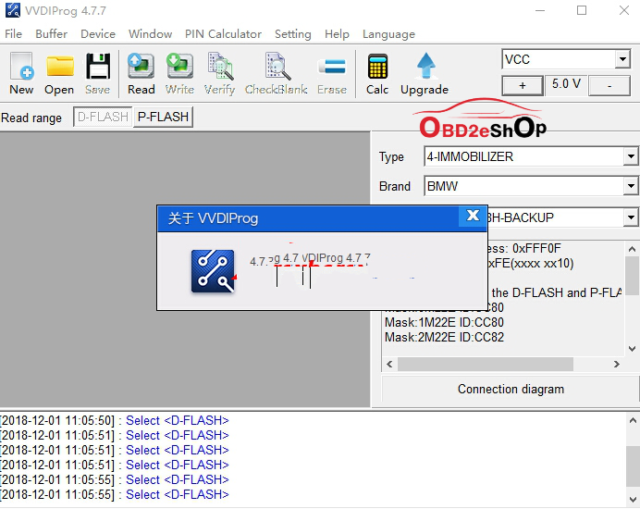Click info panel scroll up arrow
Image resolution: width=640 pixels, height=509 pixels.
pos(631,249)
